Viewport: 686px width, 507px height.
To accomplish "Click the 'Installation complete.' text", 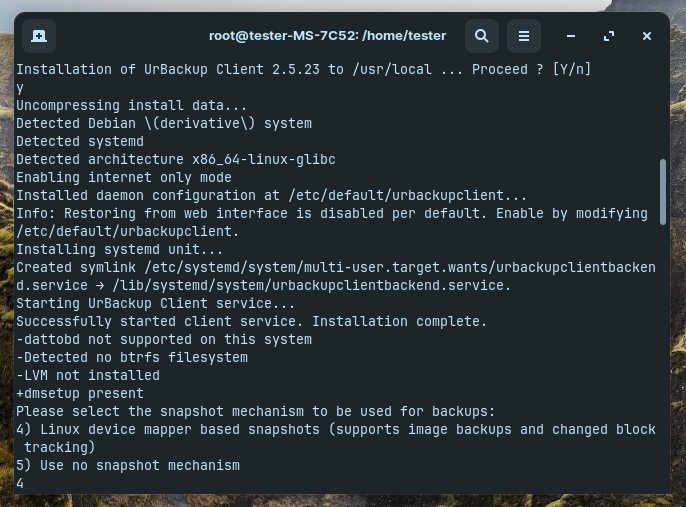I will click(x=399, y=321).
